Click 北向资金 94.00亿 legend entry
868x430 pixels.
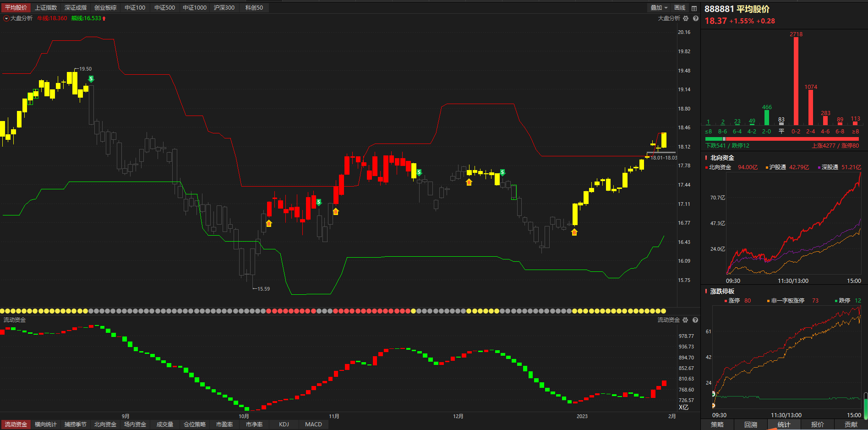[x=732, y=167]
